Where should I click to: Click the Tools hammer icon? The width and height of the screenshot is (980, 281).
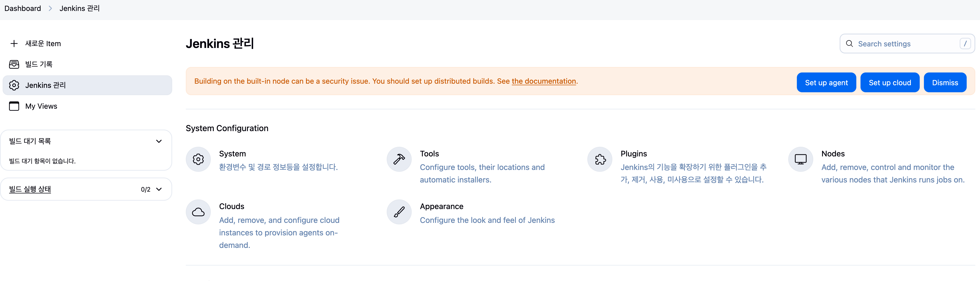click(399, 159)
